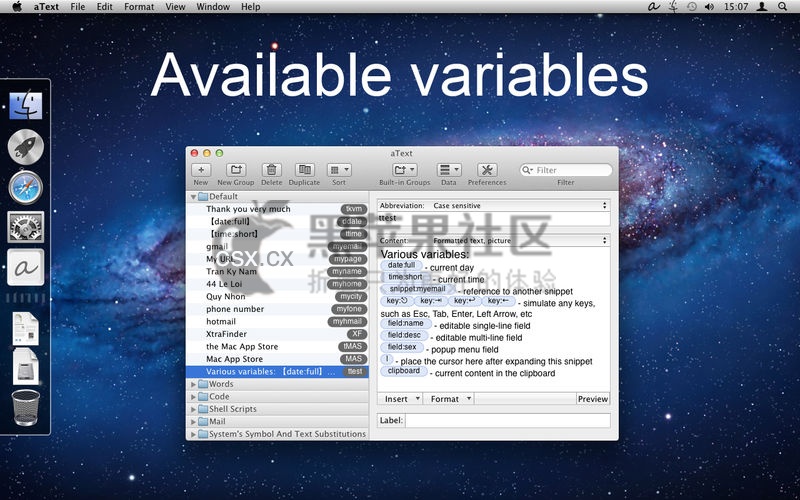
Task: Click the abbreviation field containing 'ttest'
Action: coord(493,218)
